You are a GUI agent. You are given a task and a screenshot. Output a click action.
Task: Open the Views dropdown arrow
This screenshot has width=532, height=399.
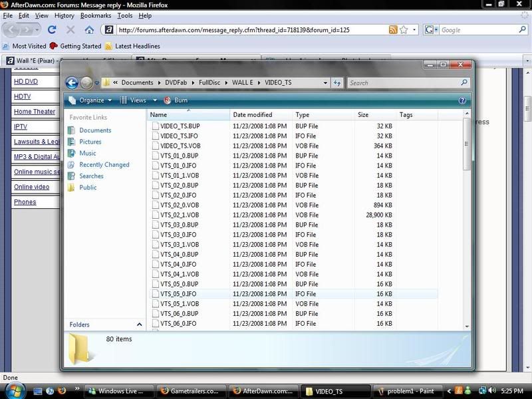tap(155, 100)
